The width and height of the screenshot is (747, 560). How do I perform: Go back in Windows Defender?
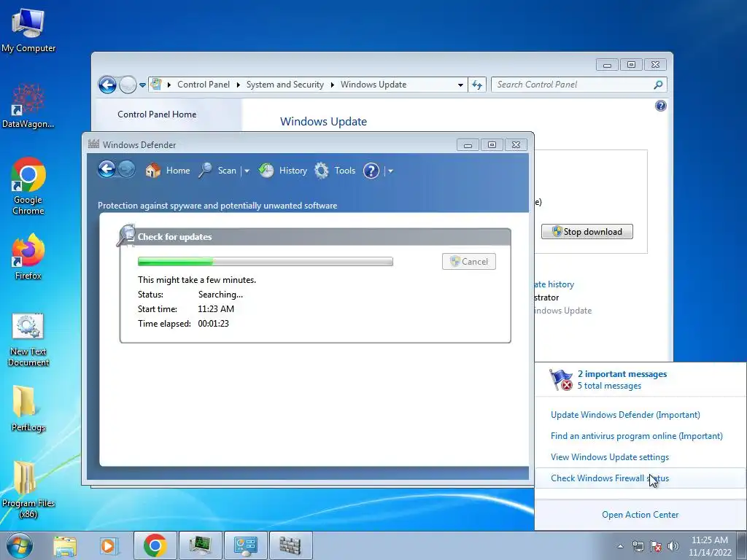[x=107, y=169]
